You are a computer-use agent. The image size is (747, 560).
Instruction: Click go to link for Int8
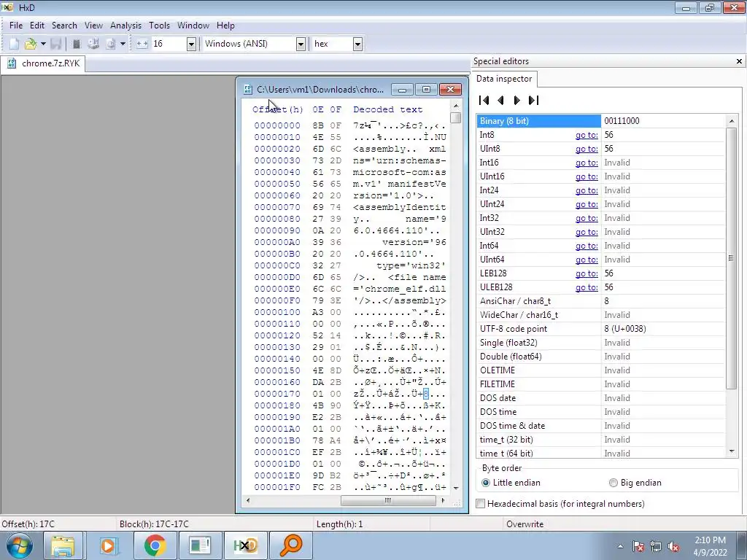point(587,135)
